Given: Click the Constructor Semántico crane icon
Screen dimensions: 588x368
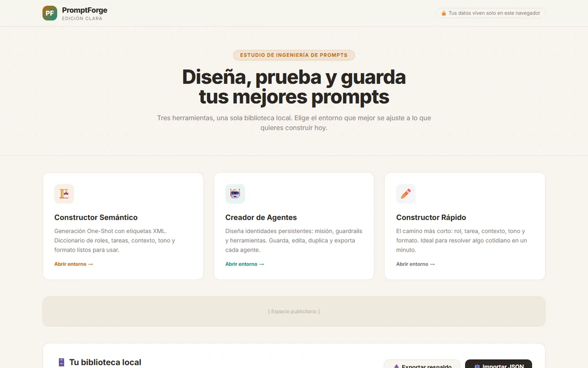Looking at the screenshot, I should click(x=64, y=194).
